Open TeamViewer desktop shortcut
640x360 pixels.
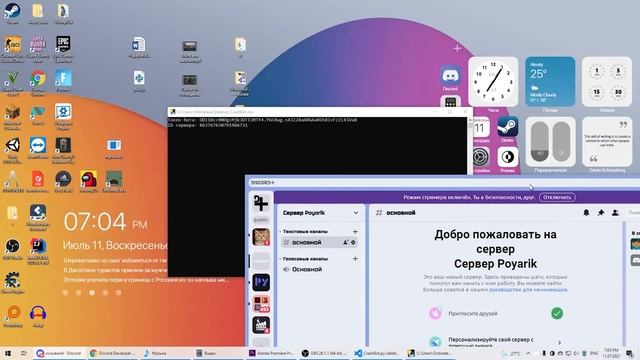coord(38,147)
